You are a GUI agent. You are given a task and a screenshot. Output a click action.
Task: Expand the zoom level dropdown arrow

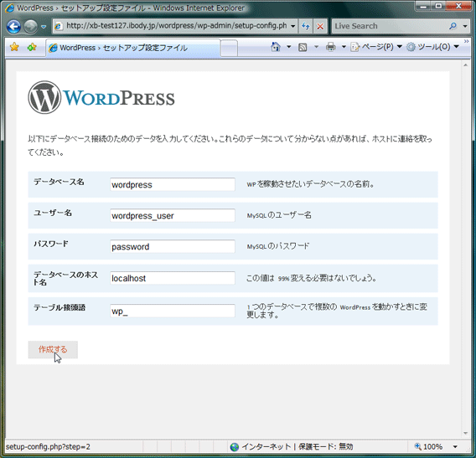point(455,446)
